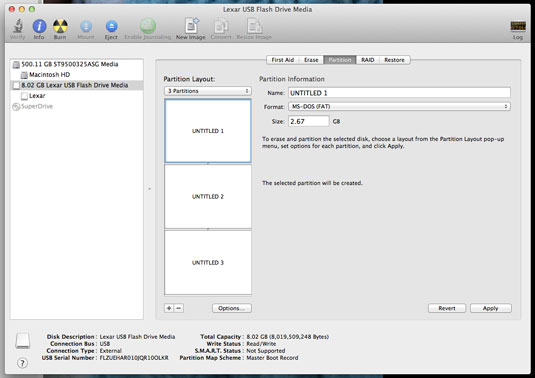Click the Connection Type External value
The height and width of the screenshot is (378, 535).
tap(111, 351)
